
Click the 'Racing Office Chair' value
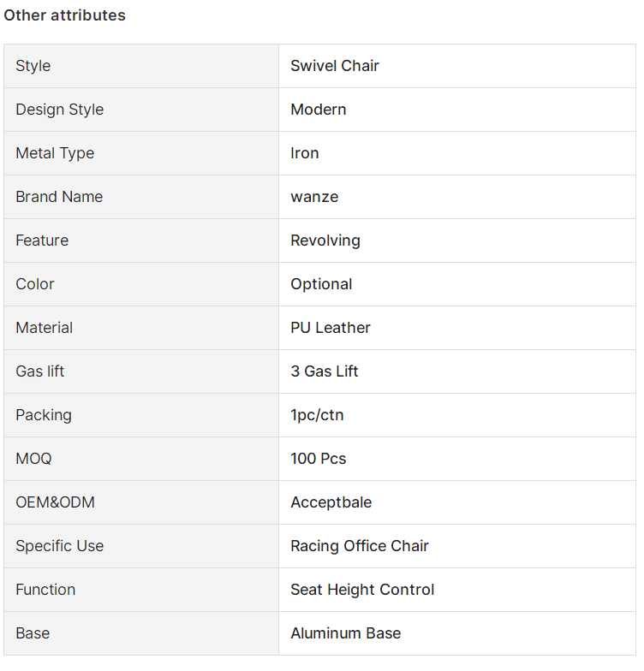(x=360, y=546)
